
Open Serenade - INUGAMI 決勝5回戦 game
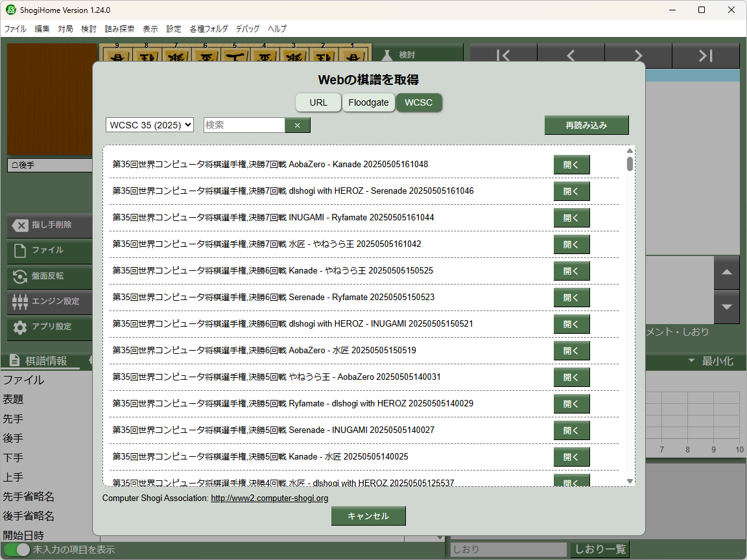pos(572,430)
